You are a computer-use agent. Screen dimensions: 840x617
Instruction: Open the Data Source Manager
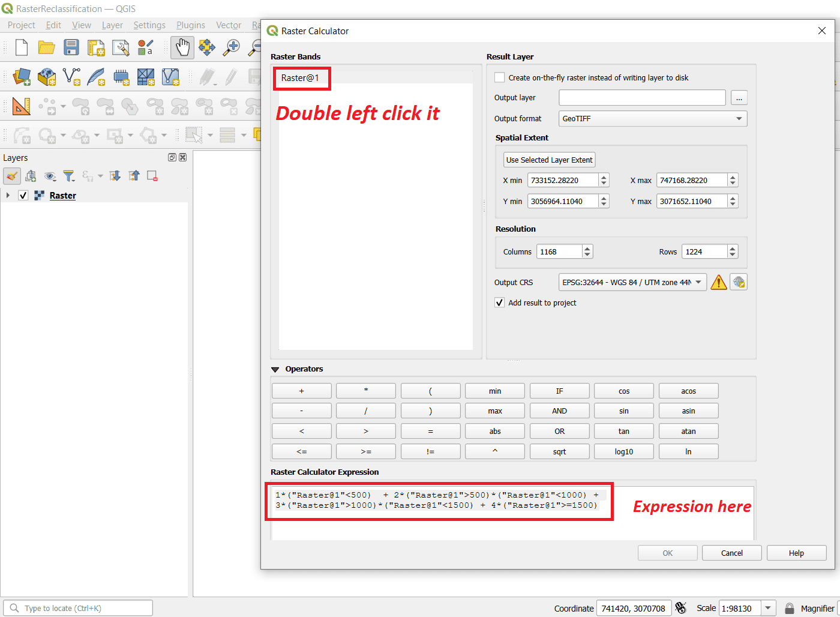click(22, 77)
